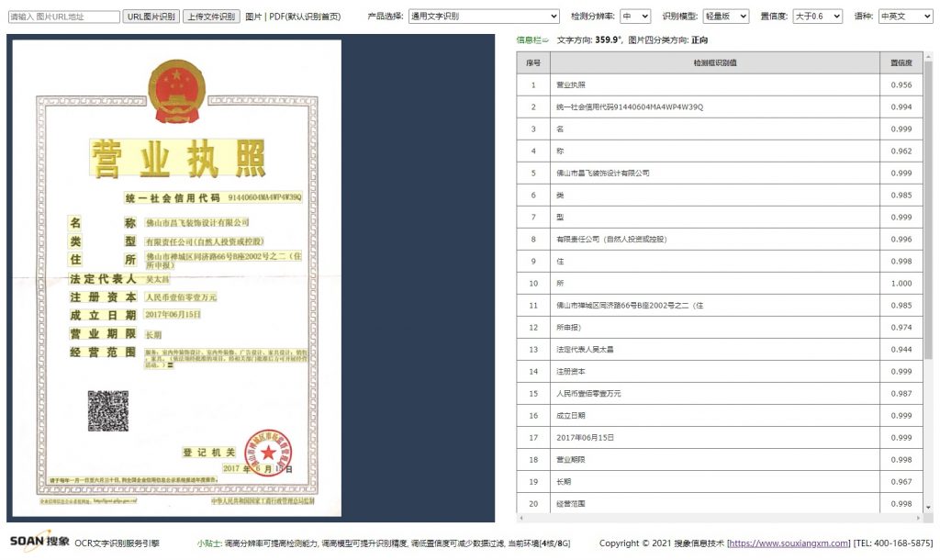Image resolution: width=940 pixels, height=560 pixels.
Task: Select the 佛山市昌飞装饰设计有限公司 row
Action: point(720,174)
